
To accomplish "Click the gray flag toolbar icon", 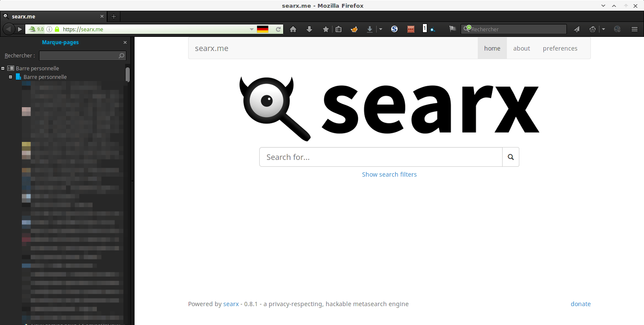I will point(452,29).
